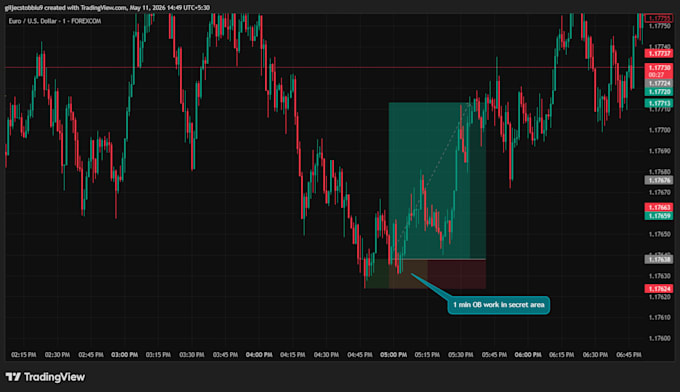The height and width of the screenshot is (392, 680).
Task: Select the red stop-loss zone of the long position
Action: point(437,274)
